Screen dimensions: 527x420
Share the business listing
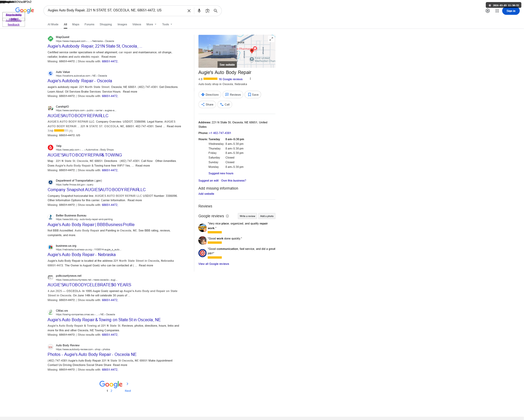207,104
